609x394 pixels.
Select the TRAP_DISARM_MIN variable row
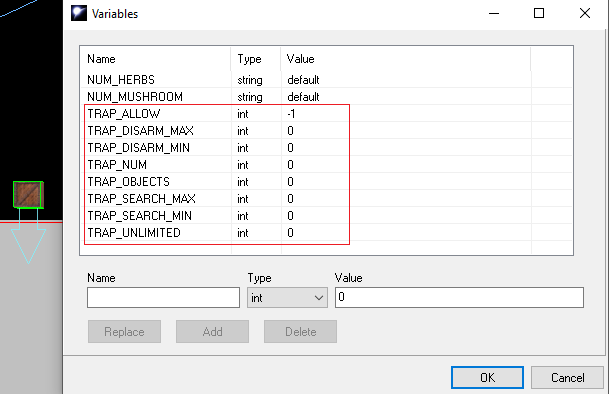tap(326, 148)
